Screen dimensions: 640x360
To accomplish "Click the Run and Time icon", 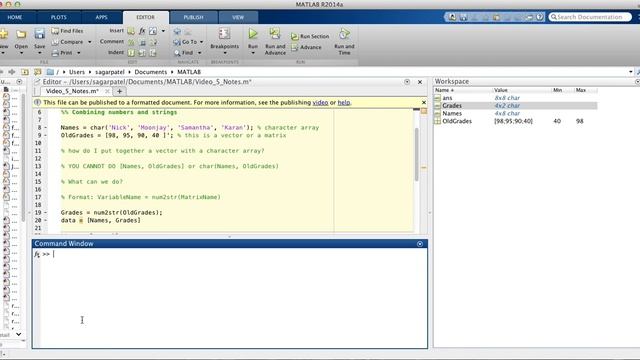I will pos(344,34).
